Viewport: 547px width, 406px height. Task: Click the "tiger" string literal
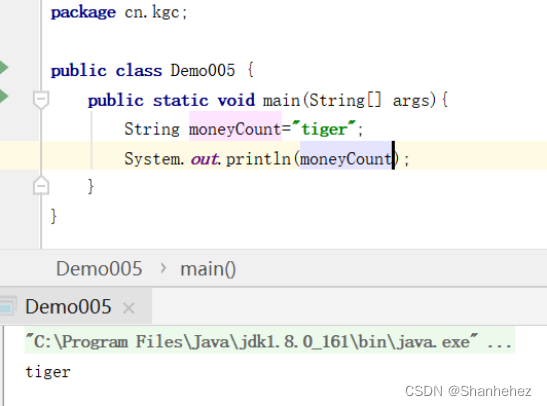click(324, 129)
